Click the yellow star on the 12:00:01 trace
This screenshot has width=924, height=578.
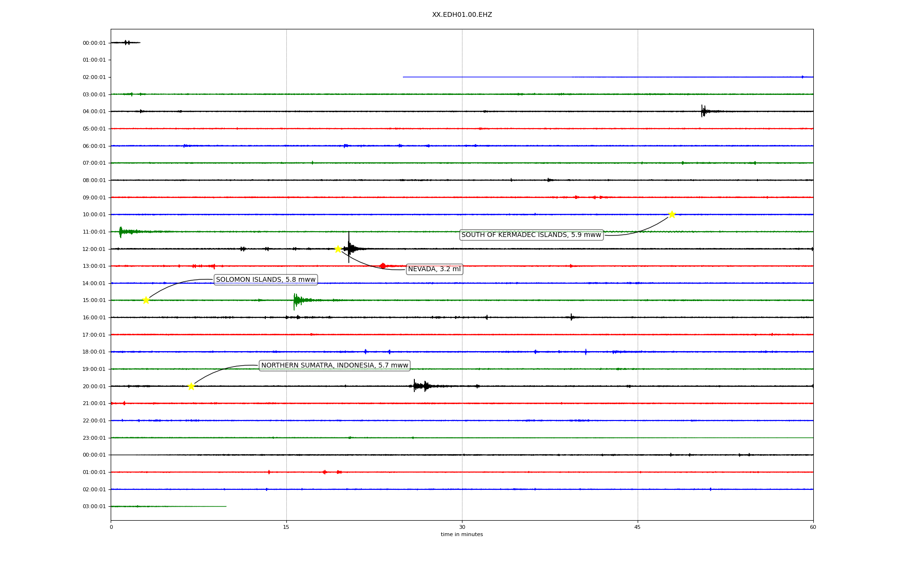pyautogui.click(x=338, y=249)
